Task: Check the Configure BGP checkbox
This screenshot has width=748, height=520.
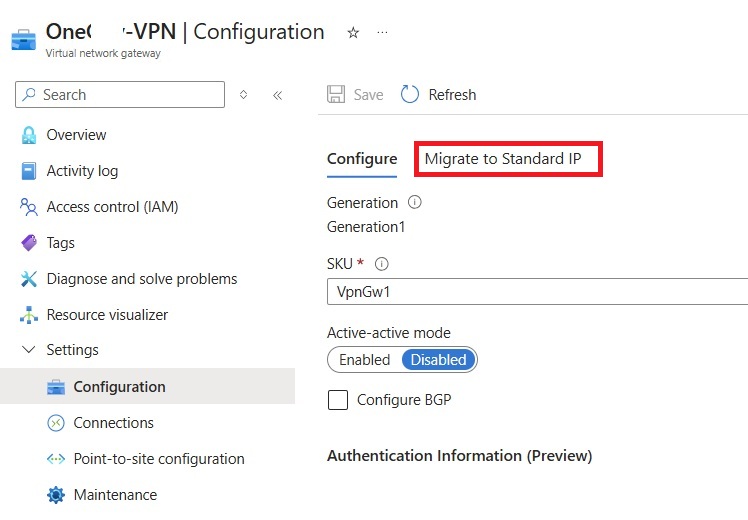Action: click(x=338, y=400)
